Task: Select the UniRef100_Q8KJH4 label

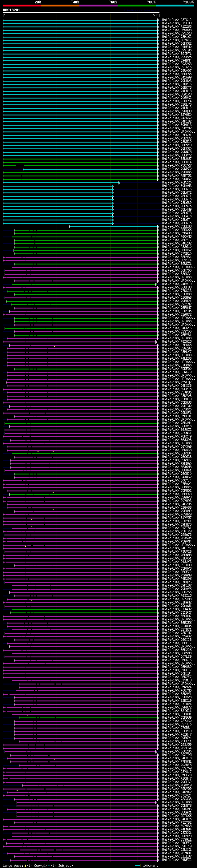Action: point(177,423)
